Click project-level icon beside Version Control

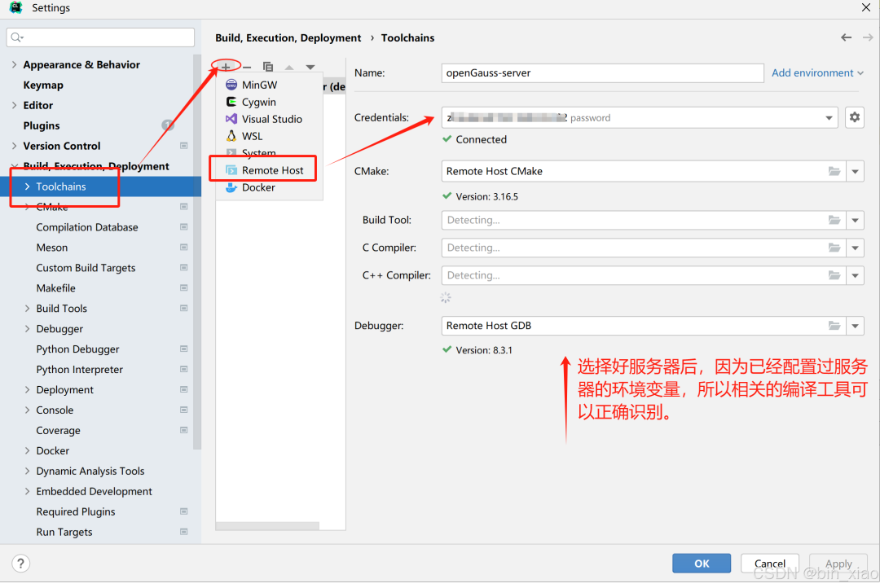point(183,146)
